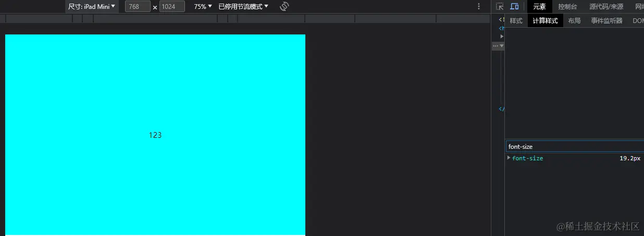The image size is (644, 236).
Task: Select the 计算样式 sub-tab
Action: click(545, 21)
